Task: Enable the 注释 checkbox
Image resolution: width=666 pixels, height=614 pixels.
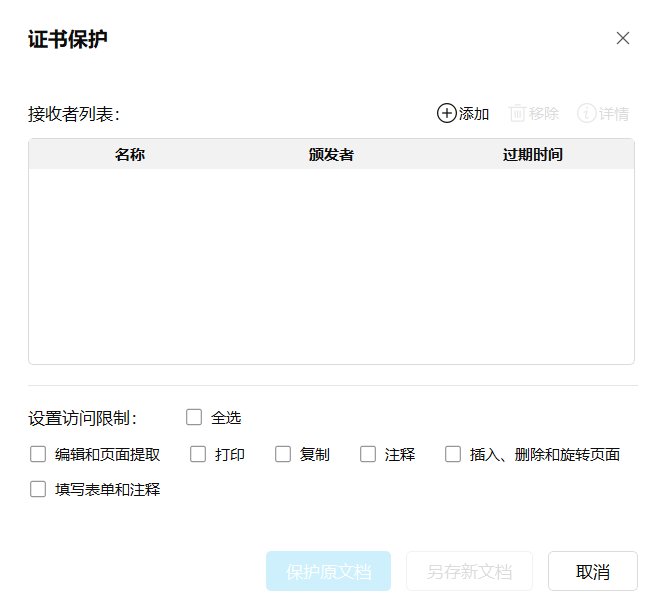Action: point(368,454)
